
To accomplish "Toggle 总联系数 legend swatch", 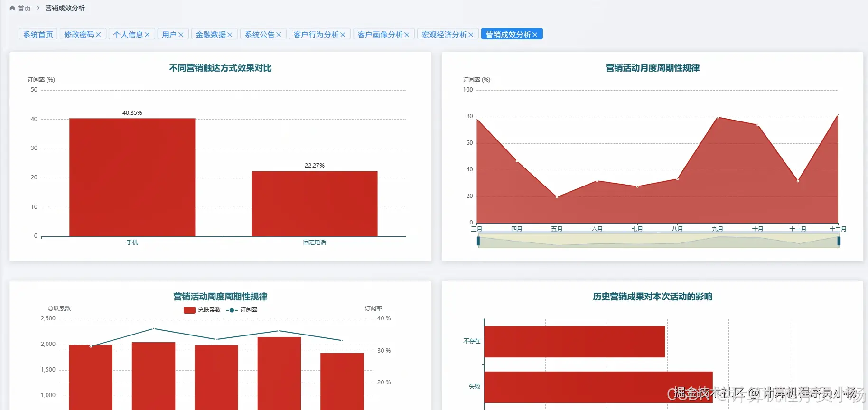I will (x=189, y=310).
